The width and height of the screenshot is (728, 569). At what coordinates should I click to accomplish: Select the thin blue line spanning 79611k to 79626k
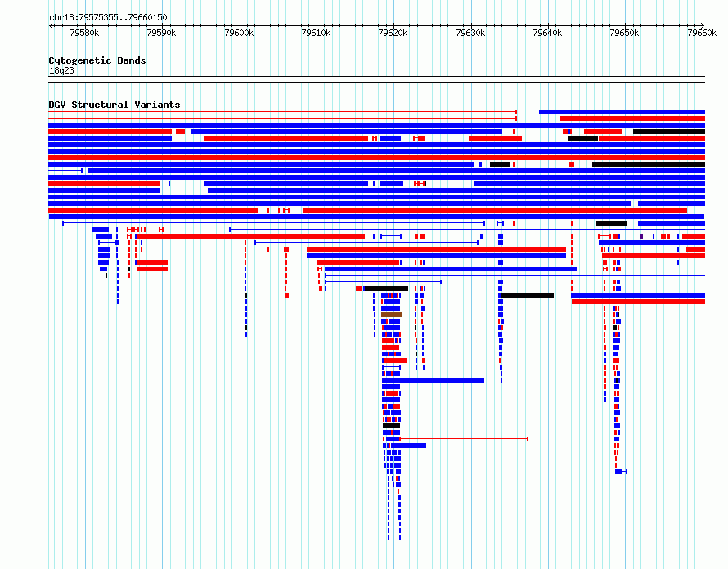[x=383, y=282]
